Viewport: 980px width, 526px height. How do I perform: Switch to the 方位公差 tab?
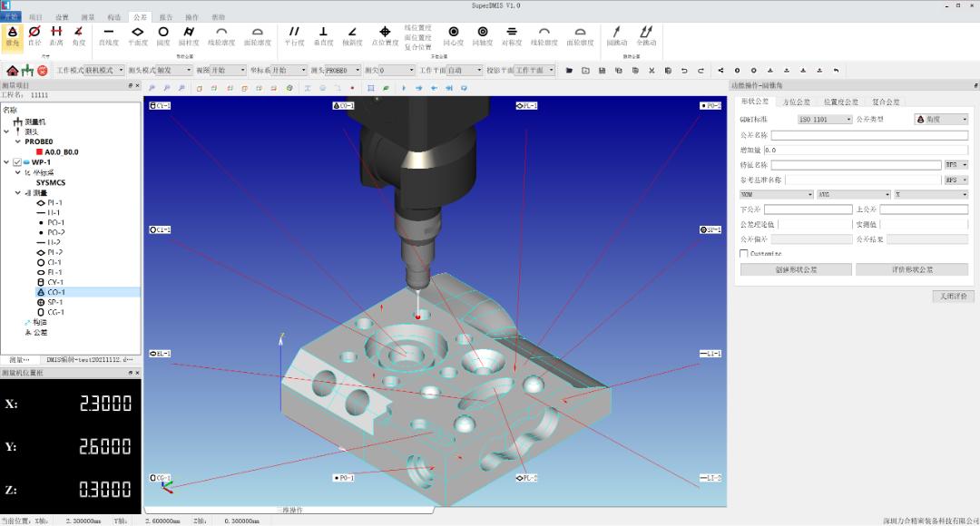(796, 102)
